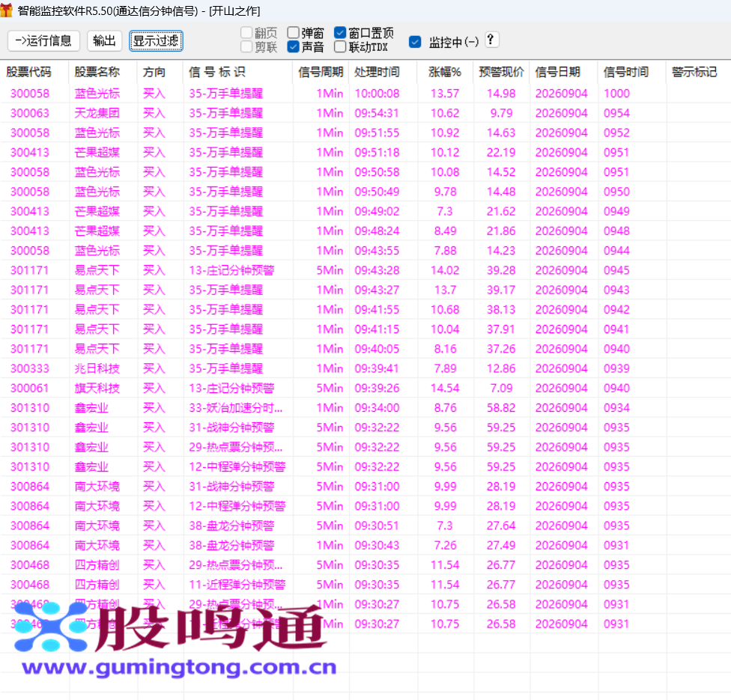731x700 pixels.
Task: Click the 警示标记 column header
Action: 694,72
